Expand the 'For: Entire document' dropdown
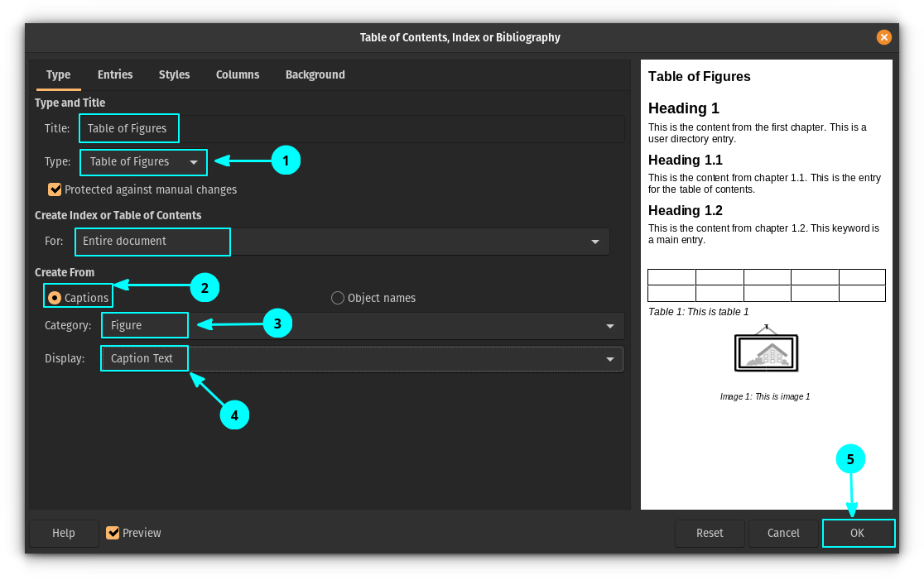This screenshot has width=924, height=580. pos(342,242)
